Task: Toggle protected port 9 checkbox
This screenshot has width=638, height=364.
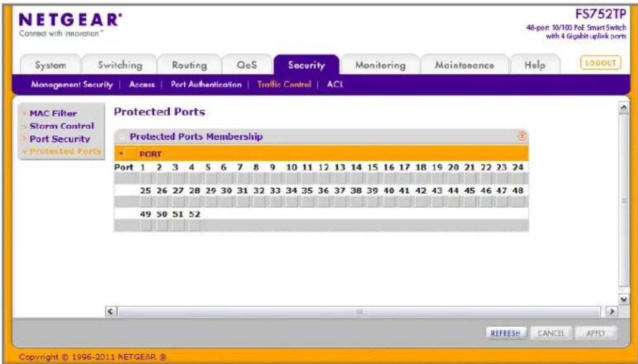Action: pyautogui.click(x=275, y=178)
